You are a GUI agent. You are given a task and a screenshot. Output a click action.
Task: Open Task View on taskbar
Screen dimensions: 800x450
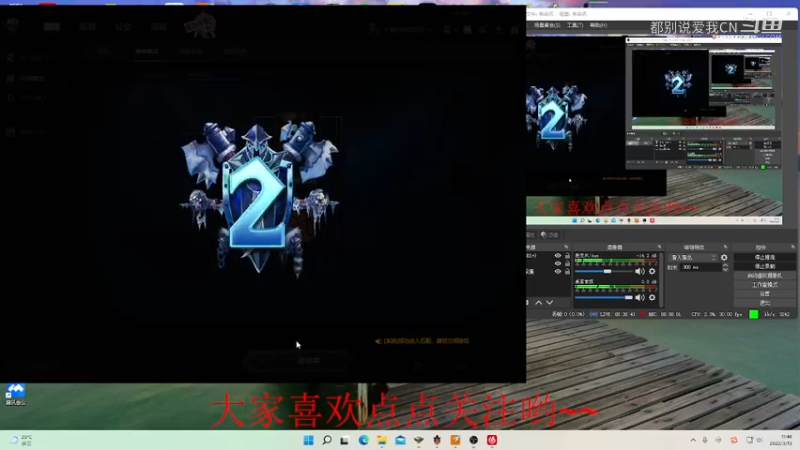[345, 440]
